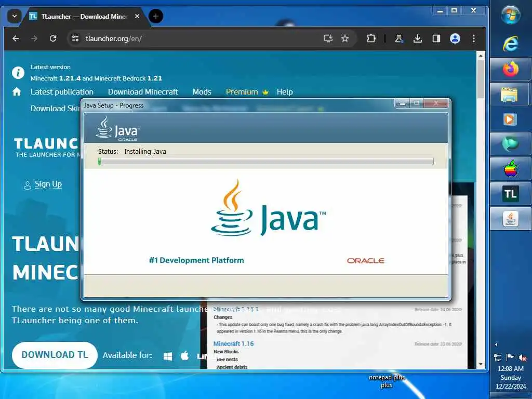Open Windows Media Player taskbar icon
The width and height of the screenshot is (532, 399).
[x=510, y=119]
